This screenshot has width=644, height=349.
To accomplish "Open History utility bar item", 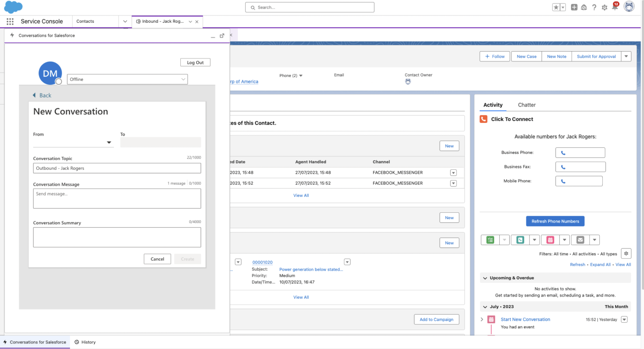I will [85, 342].
